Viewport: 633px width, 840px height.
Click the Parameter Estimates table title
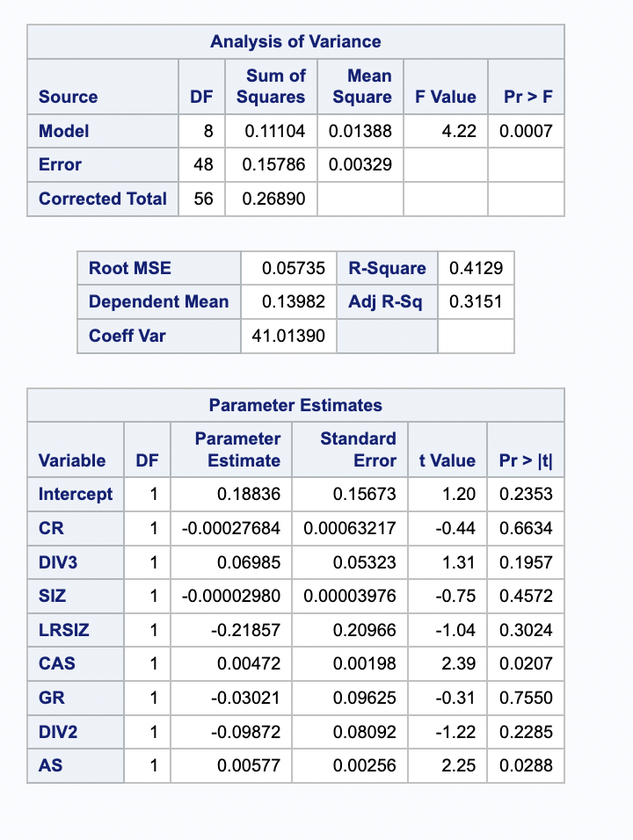tap(295, 405)
